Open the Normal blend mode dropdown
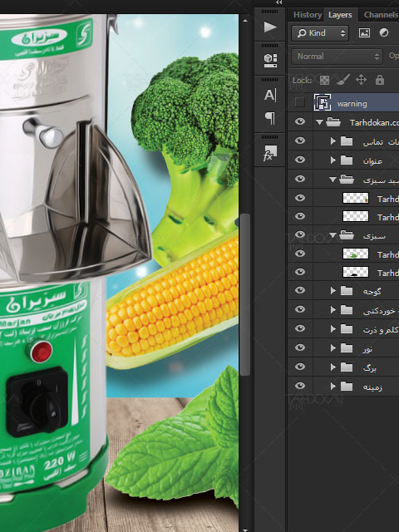The height and width of the screenshot is (532, 399). 337,57
